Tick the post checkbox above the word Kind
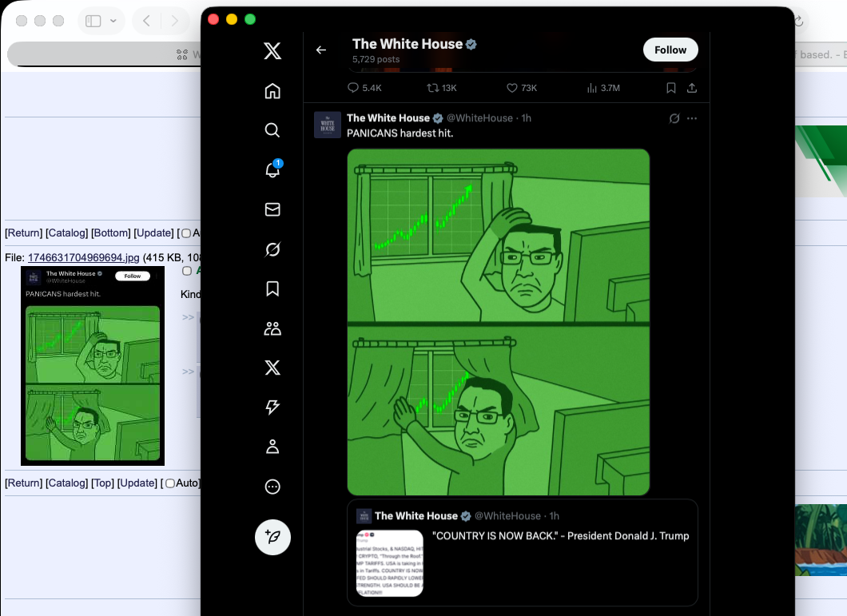Screen dimensions: 847x616 coord(187,271)
